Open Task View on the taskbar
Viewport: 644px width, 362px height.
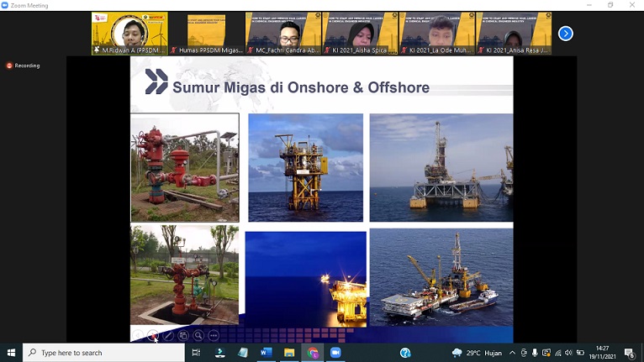point(196,353)
